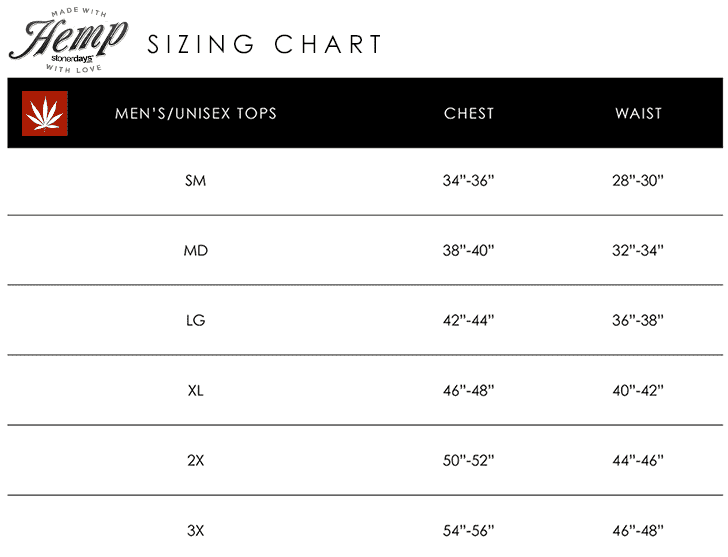Image resolution: width=728 pixels, height=557 pixels.
Task: Select the MD size row label
Action: (196, 251)
